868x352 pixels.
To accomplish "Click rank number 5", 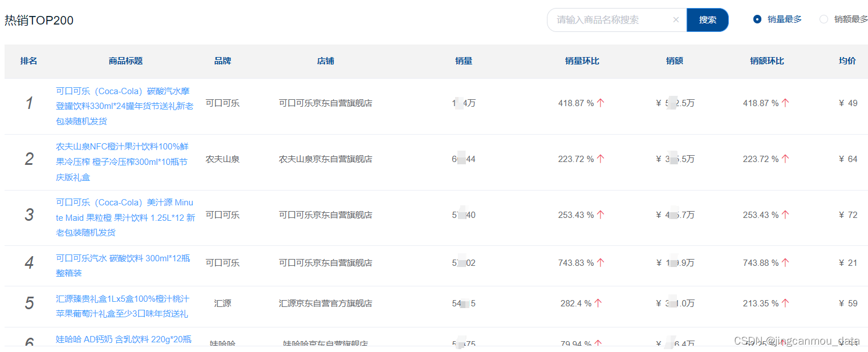I will (29, 304).
